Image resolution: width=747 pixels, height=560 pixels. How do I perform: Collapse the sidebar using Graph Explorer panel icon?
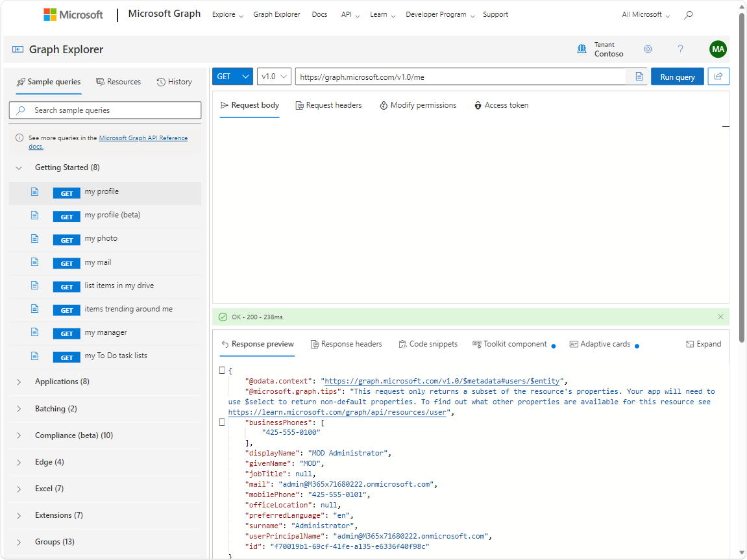click(x=18, y=49)
